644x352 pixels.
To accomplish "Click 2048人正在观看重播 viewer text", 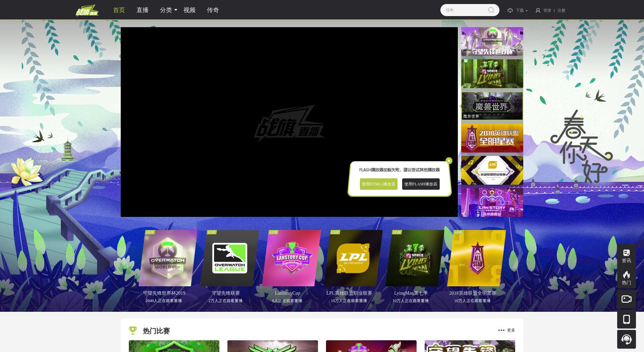I will [164, 301].
